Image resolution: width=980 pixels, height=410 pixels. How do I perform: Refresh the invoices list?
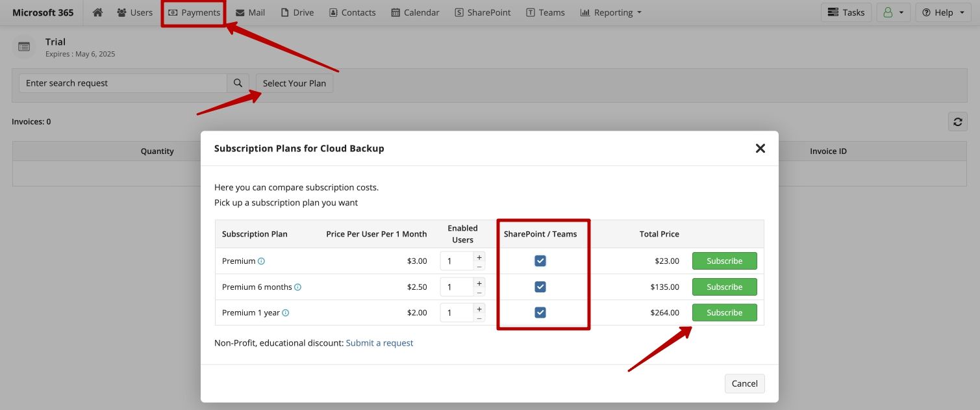point(957,122)
